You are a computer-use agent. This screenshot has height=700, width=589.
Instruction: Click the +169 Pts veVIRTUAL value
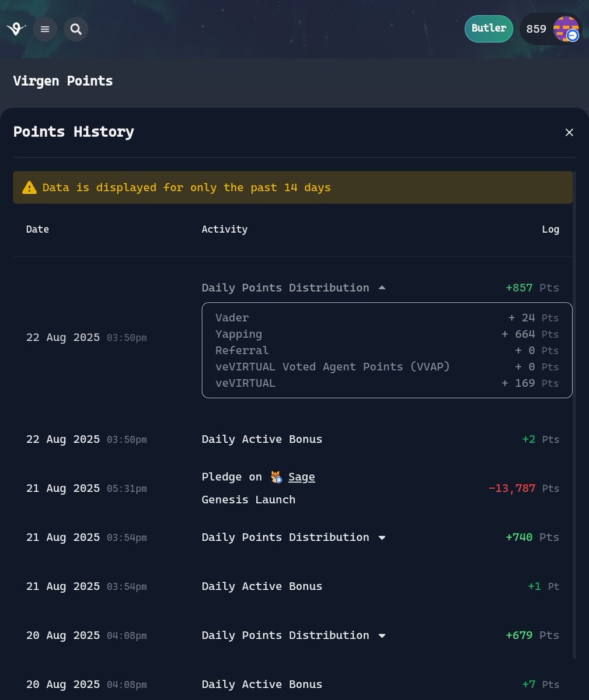(530, 383)
